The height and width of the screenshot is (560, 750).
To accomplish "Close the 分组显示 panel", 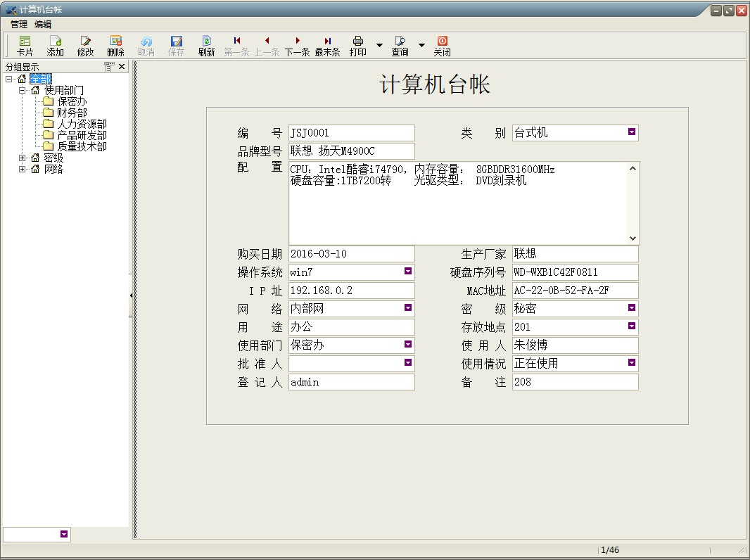I will point(122,67).
